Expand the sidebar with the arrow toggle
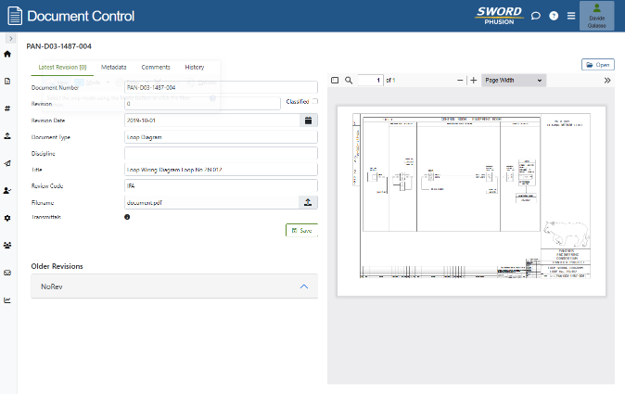This screenshot has height=394, width=625. pos(11,39)
